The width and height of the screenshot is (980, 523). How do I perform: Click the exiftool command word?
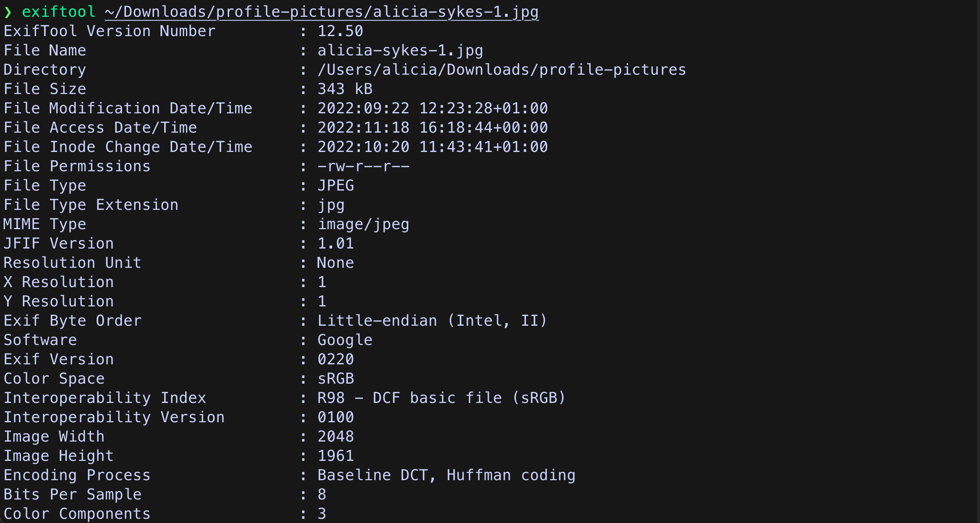pyautogui.click(x=59, y=12)
